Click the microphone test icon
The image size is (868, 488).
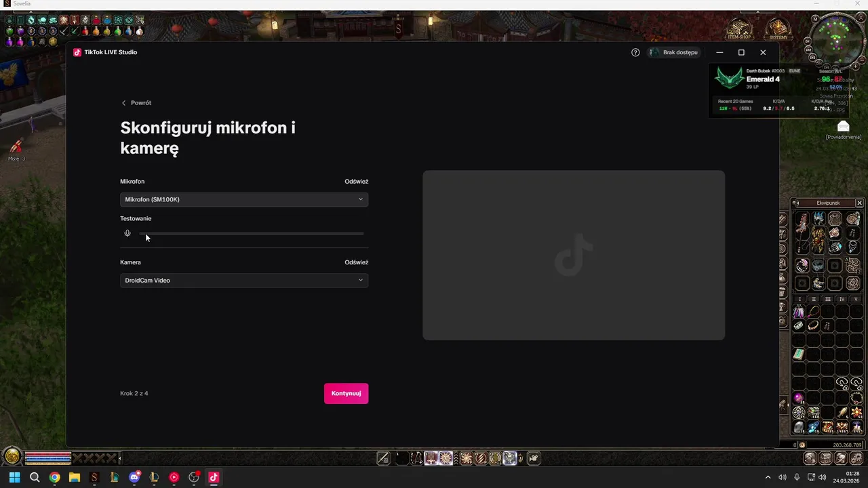127,233
